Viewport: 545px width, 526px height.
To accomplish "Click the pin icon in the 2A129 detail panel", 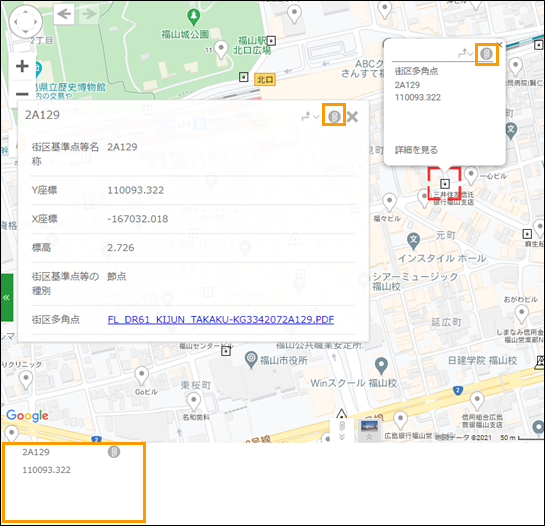I will point(334,116).
